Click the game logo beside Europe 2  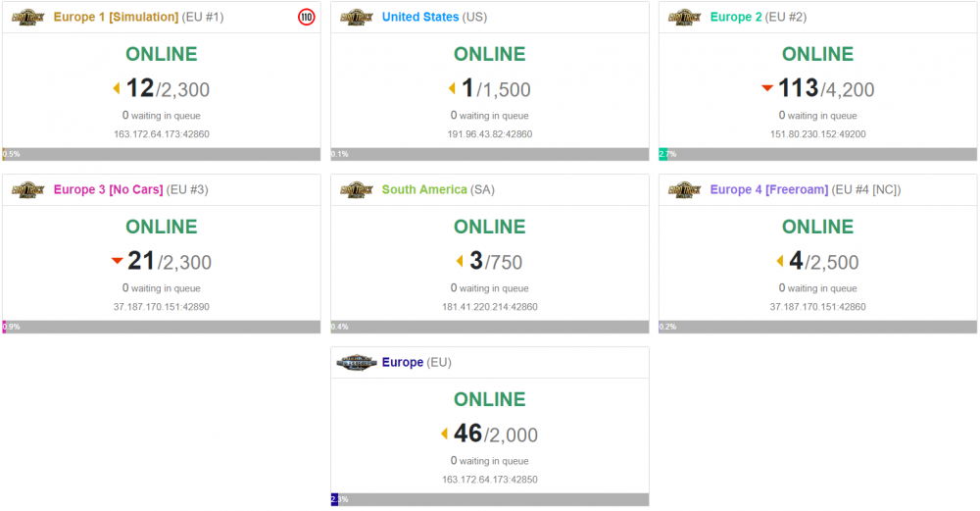point(684,18)
